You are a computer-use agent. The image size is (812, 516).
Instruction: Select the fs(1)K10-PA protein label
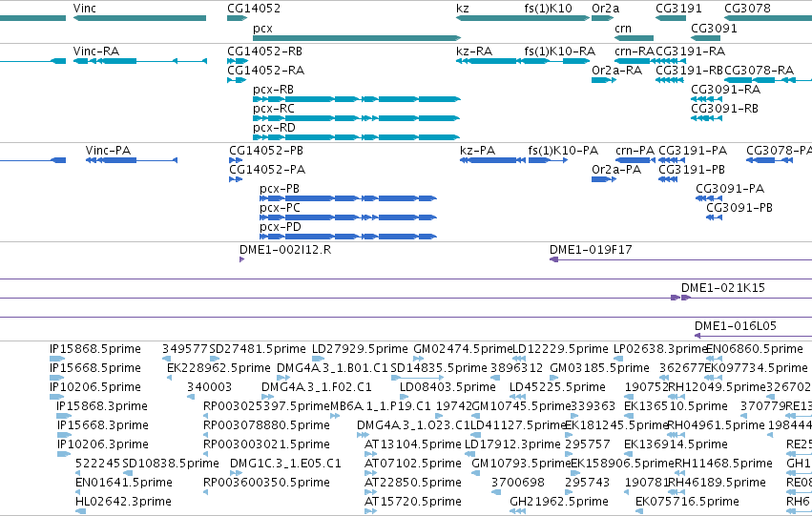click(563, 151)
